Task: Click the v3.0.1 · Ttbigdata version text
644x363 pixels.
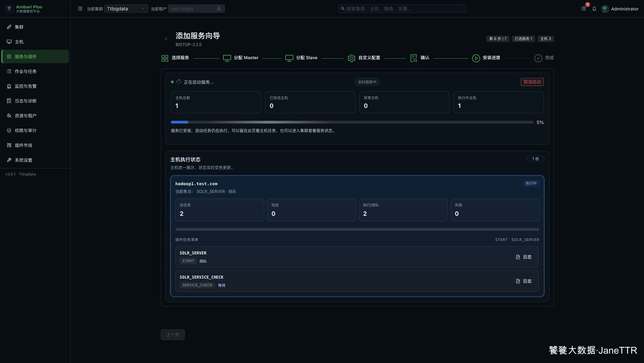Action: (21, 174)
